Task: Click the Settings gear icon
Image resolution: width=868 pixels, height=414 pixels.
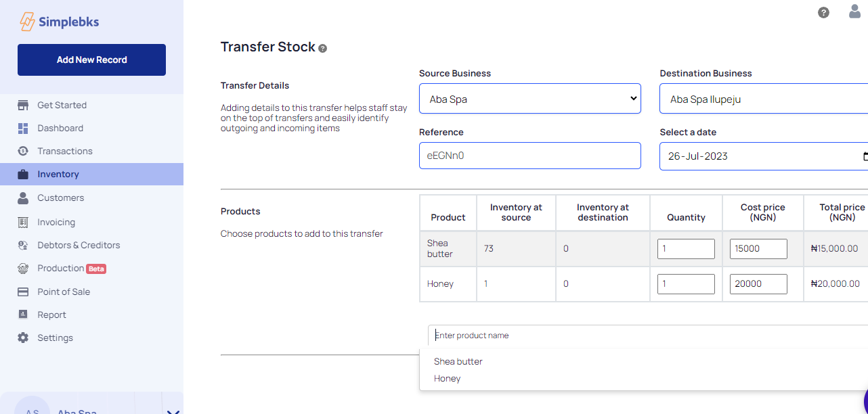Action: tap(23, 338)
